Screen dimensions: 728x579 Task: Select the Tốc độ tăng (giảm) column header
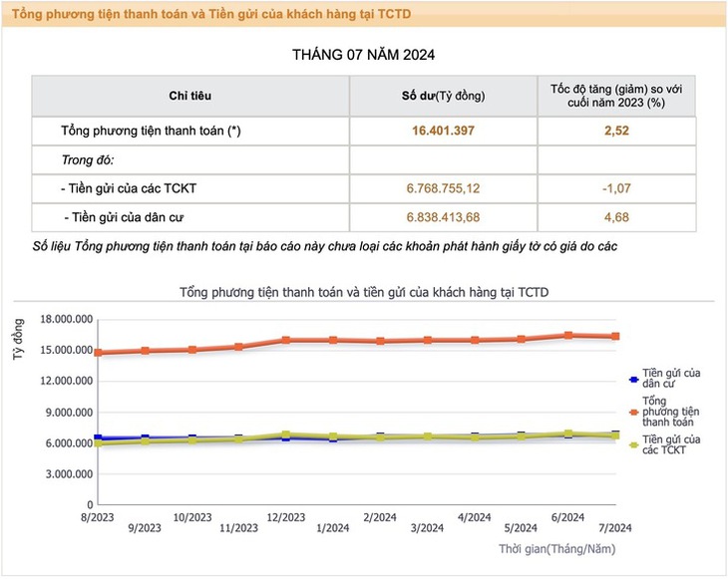[x=616, y=96]
